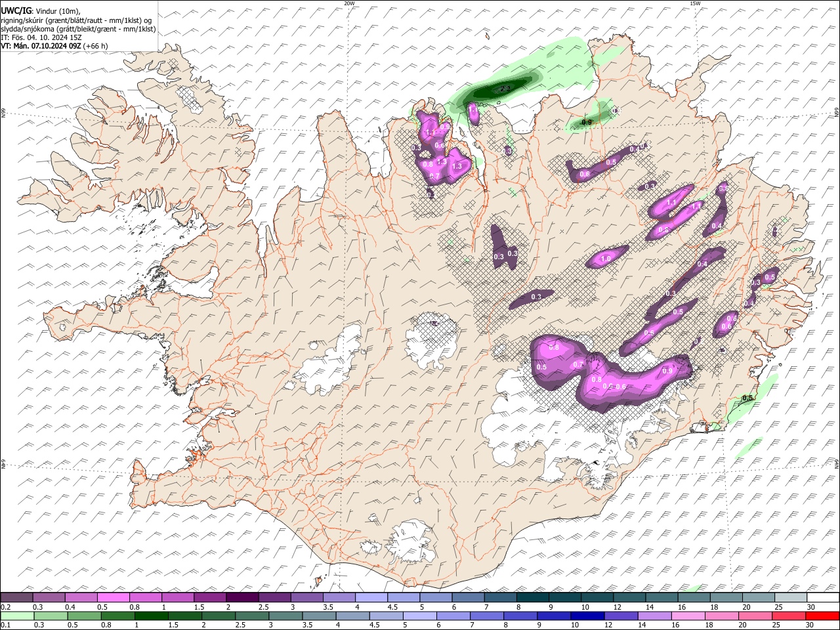The width and height of the screenshot is (840, 630).
Task: Click the '4.5' label in top legend row
Action: [x=393, y=607]
